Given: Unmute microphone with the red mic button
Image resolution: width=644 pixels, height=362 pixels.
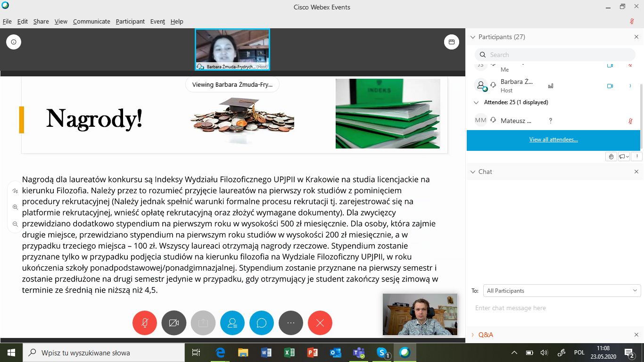Looking at the screenshot, I should pos(145,323).
